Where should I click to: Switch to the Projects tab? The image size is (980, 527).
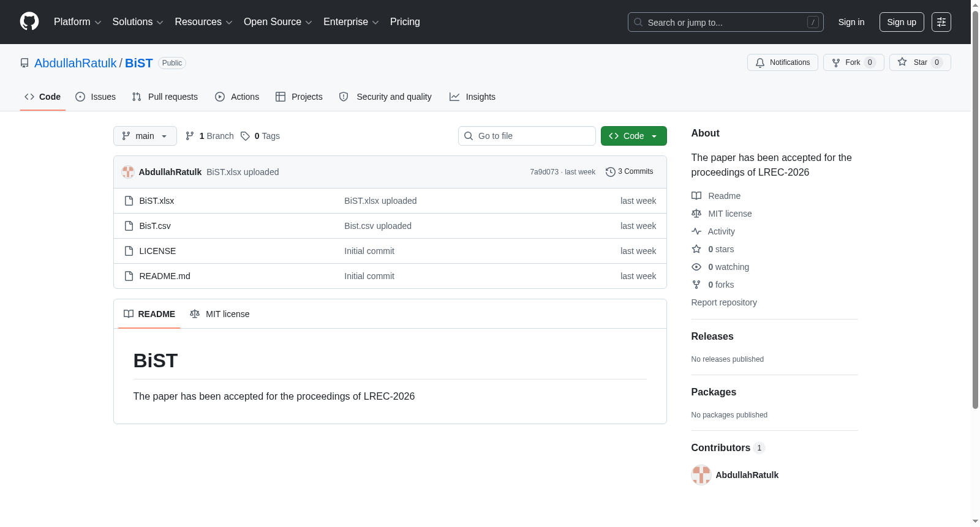(x=299, y=97)
